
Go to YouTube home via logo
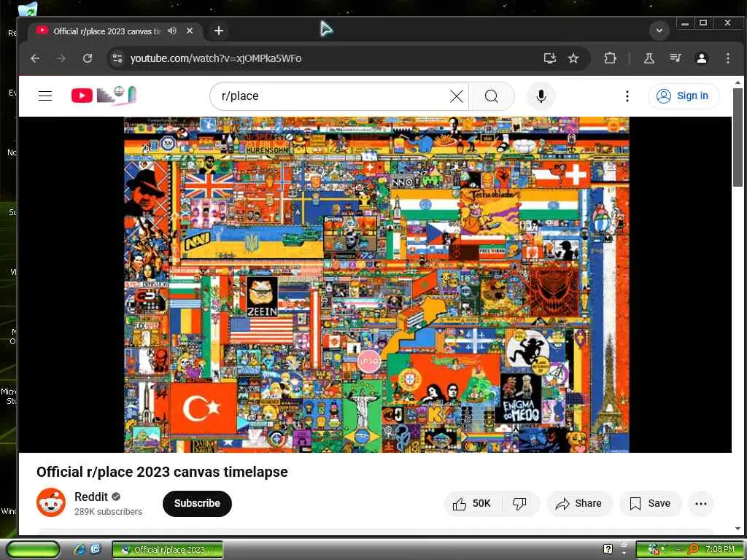pos(104,96)
